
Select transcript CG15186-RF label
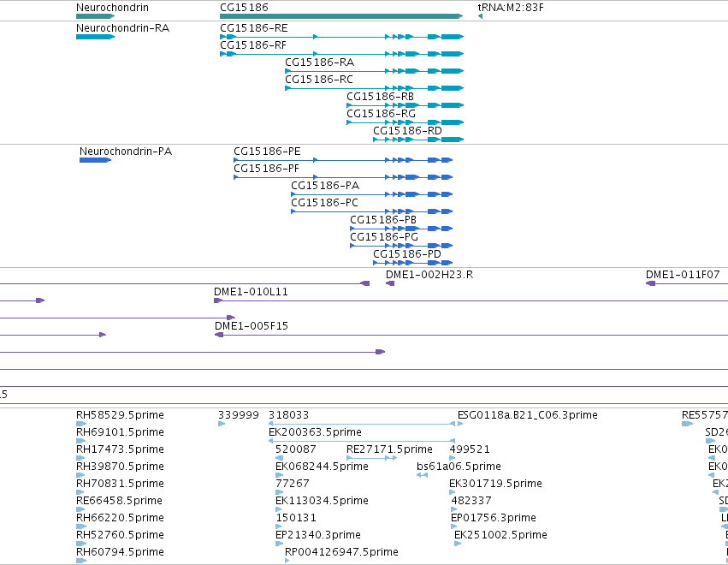click(253, 45)
